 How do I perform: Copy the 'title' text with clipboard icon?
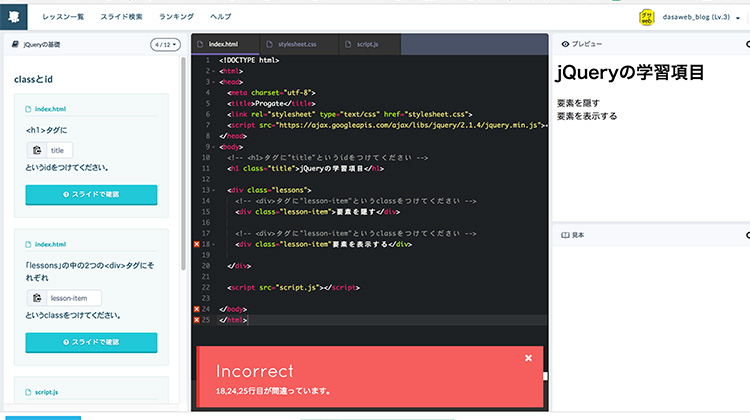[37, 150]
